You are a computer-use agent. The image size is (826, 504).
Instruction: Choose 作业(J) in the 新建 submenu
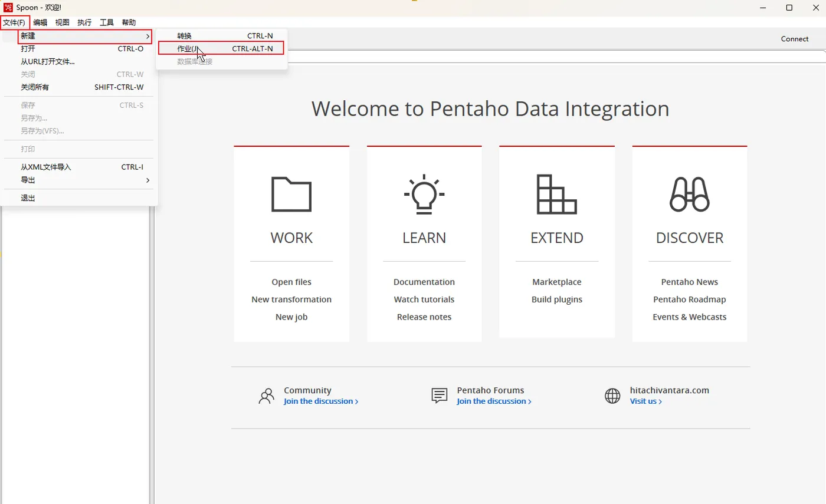[x=222, y=48]
